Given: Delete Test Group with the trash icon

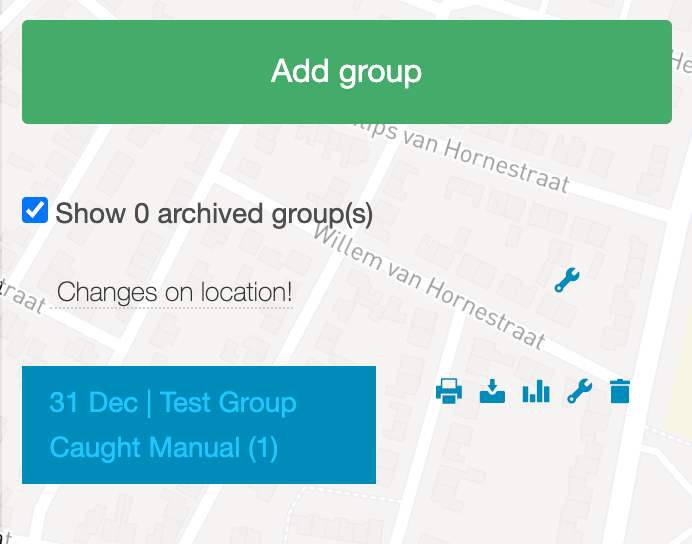Looking at the screenshot, I should [620, 392].
